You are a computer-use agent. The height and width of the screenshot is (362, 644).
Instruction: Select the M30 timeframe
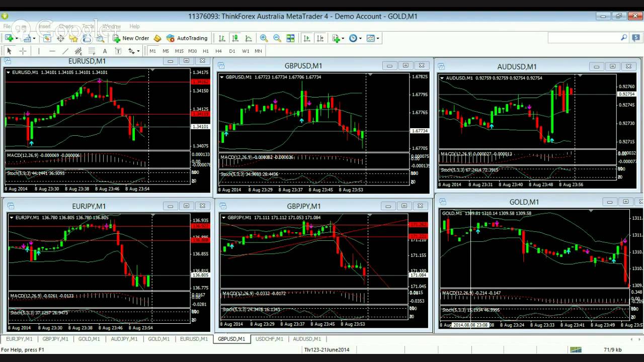coord(192,51)
